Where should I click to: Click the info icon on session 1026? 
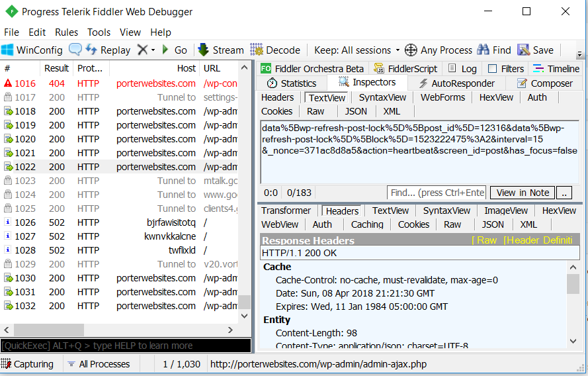click(7, 222)
